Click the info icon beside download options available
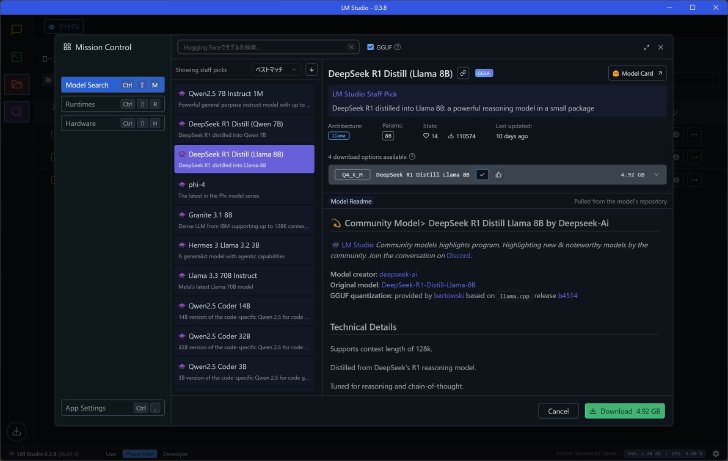 click(x=412, y=157)
